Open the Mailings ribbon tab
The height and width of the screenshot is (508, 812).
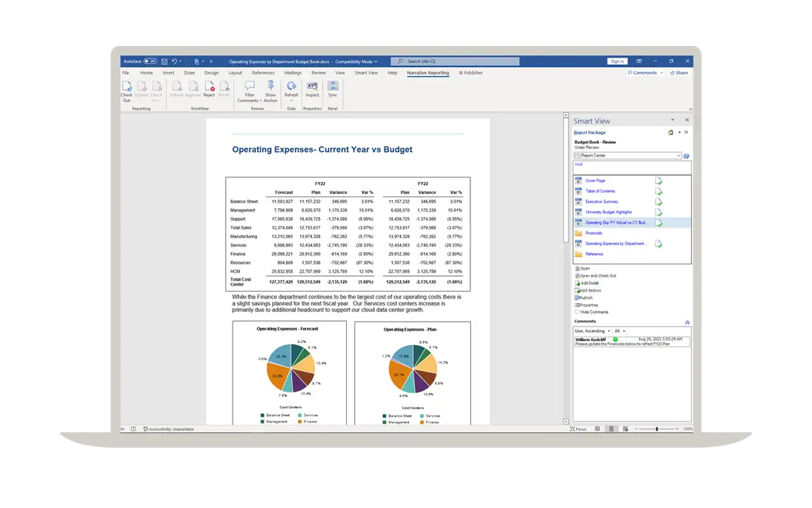coord(293,73)
